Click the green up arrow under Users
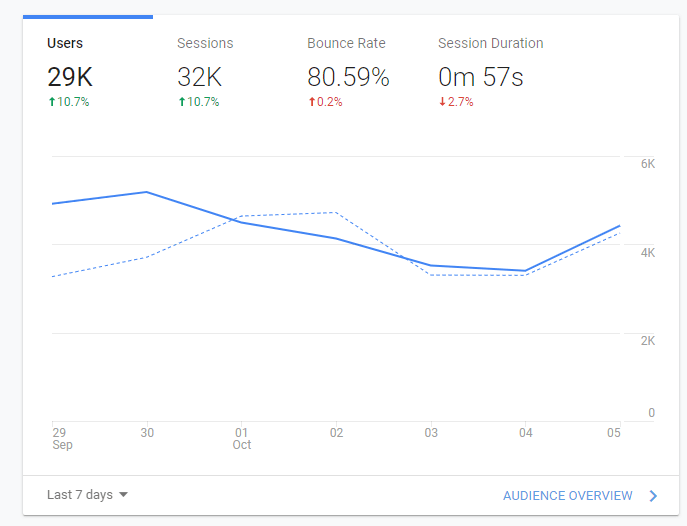The width and height of the screenshot is (687, 526). tap(51, 103)
